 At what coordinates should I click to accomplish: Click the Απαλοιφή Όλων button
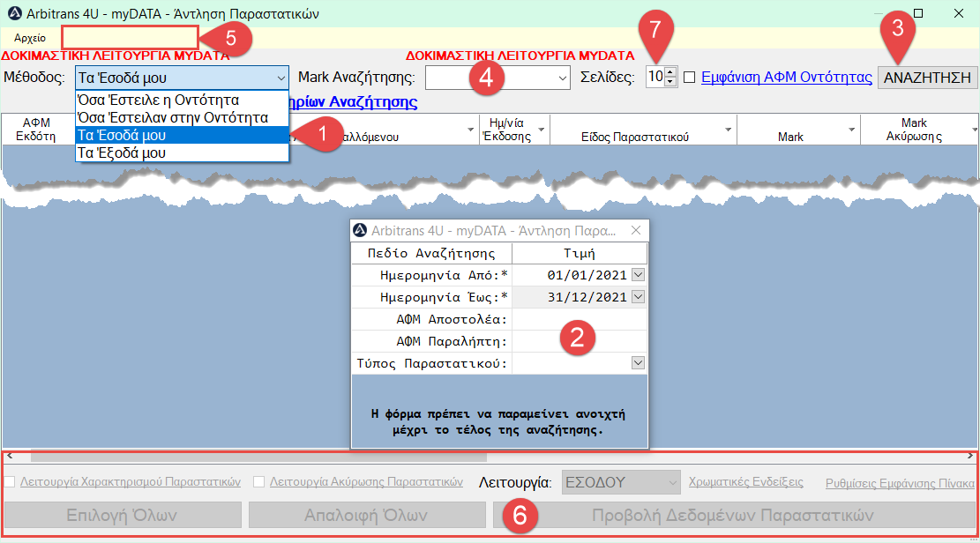(367, 516)
